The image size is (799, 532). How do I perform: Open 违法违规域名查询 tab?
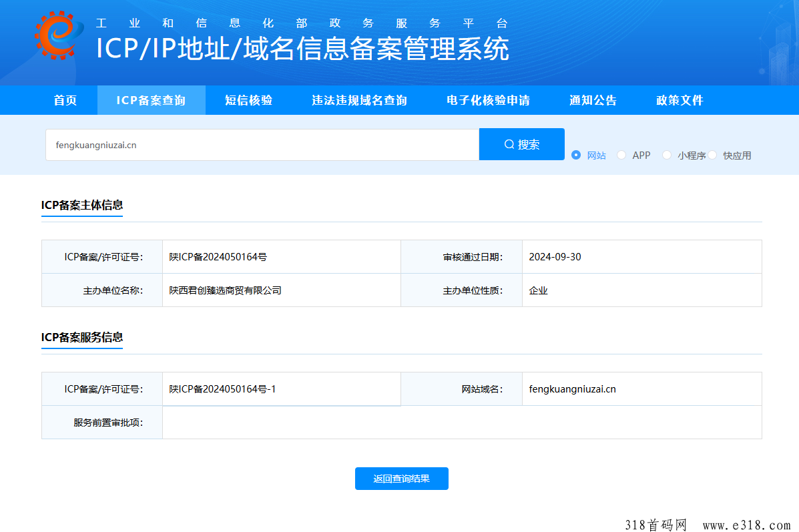click(x=359, y=100)
